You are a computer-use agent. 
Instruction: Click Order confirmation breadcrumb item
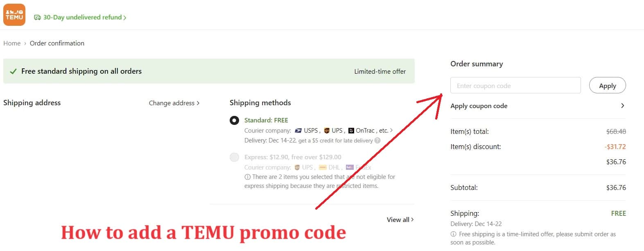[x=57, y=43]
